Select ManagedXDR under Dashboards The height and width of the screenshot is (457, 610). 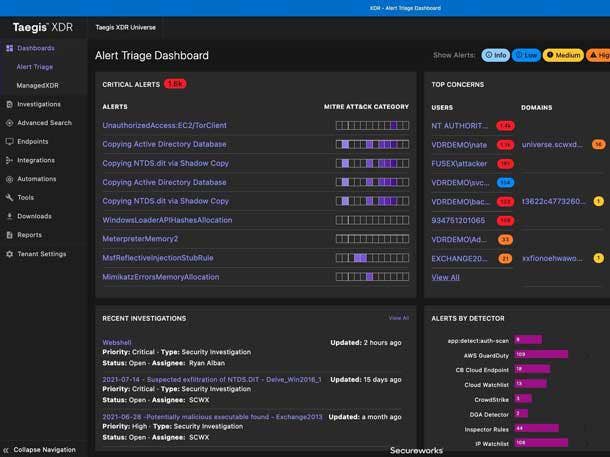click(37, 86)
